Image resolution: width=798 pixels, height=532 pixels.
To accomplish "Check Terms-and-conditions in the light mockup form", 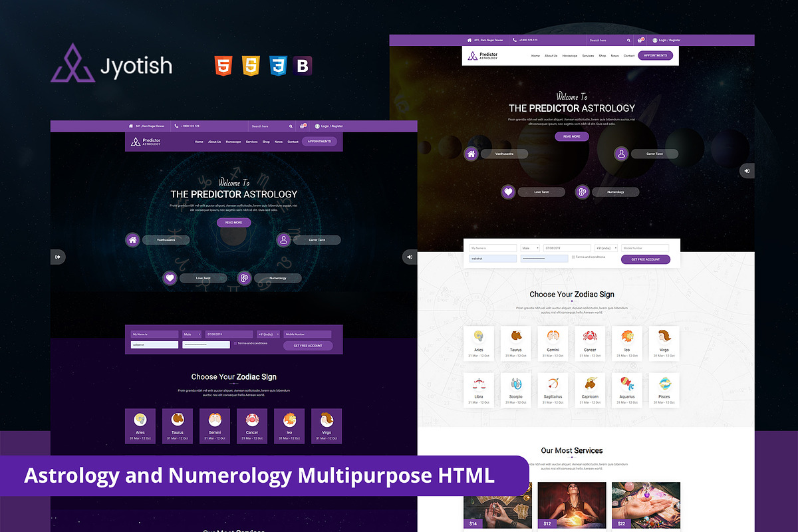I will coord(573,257).
